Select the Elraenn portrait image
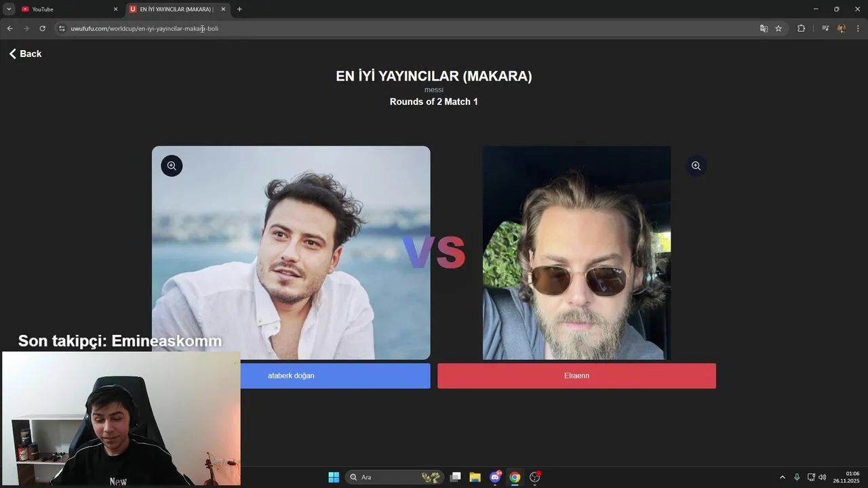This screenshot has height=488, width=868. click(576, 252)
